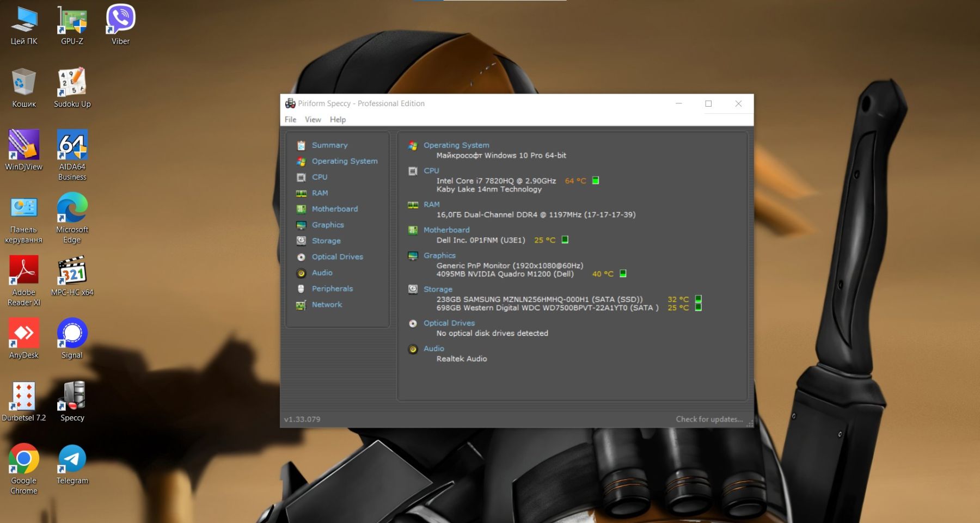Select the Motherboard icon in sidebar
The width and height of the screenshot is (980, 523).
[301, 209]
